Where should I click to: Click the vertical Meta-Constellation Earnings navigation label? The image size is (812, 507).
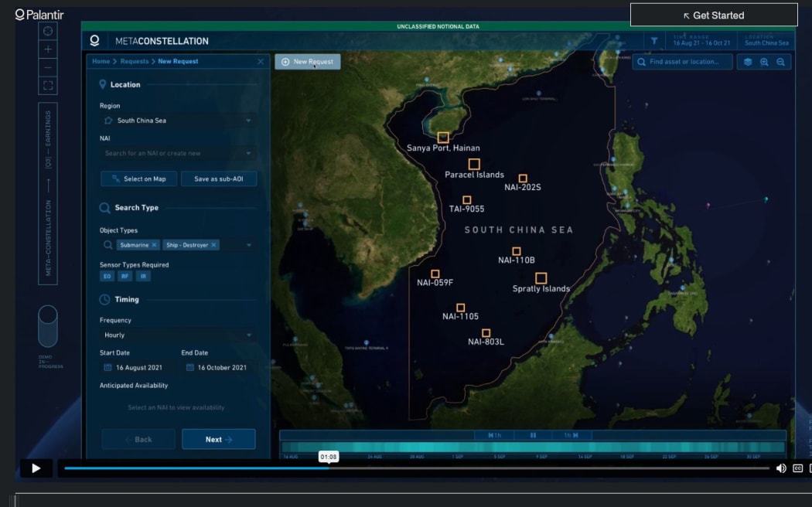[48, 193]
